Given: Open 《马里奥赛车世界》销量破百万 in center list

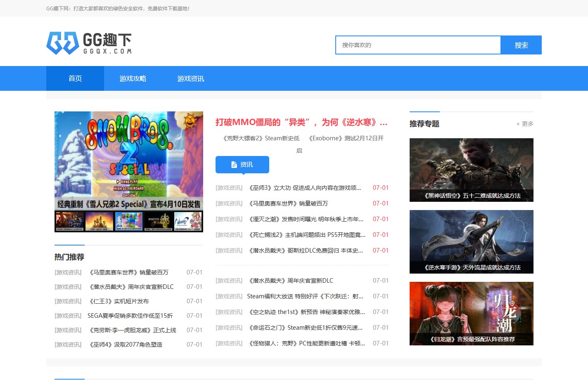Looking at the screenshot, I should click(x=288, y=203).
